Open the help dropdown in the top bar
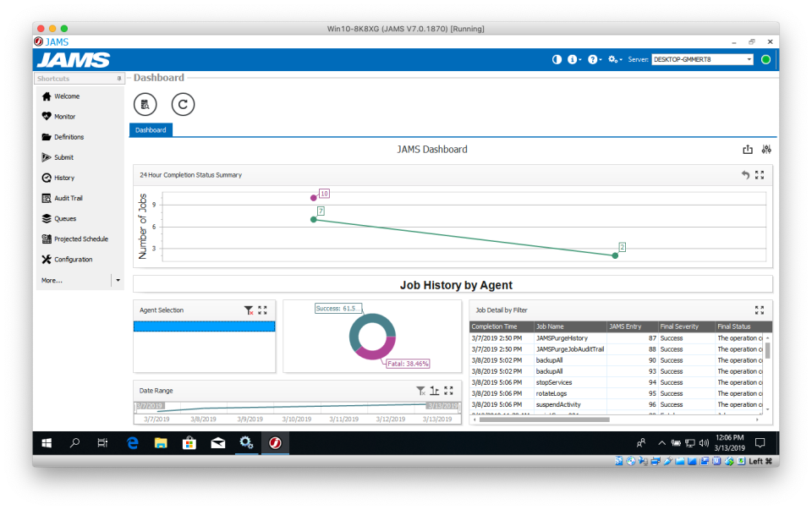This screenshot has width=812, height=510. (x=594, y=59)
